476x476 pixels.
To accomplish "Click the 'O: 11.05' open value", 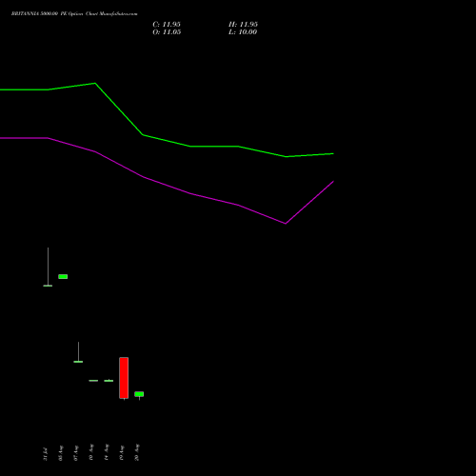I will (x=167, y=32).
